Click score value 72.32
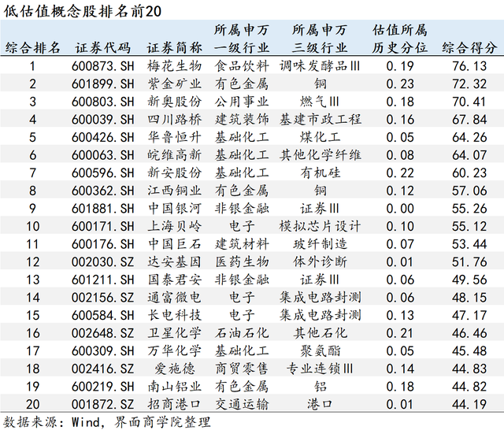Viewport: 504px width, 430px height. [469, 84]
